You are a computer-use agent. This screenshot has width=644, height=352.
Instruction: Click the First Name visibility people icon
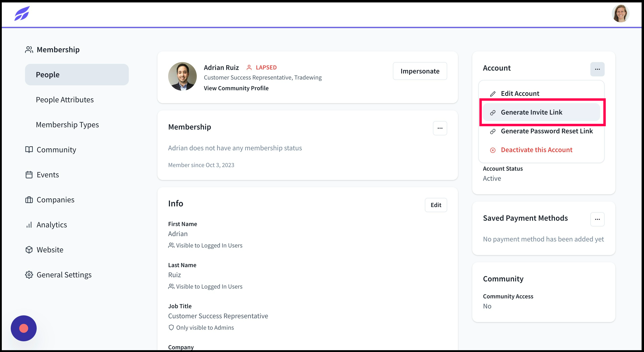coord(171,245)
